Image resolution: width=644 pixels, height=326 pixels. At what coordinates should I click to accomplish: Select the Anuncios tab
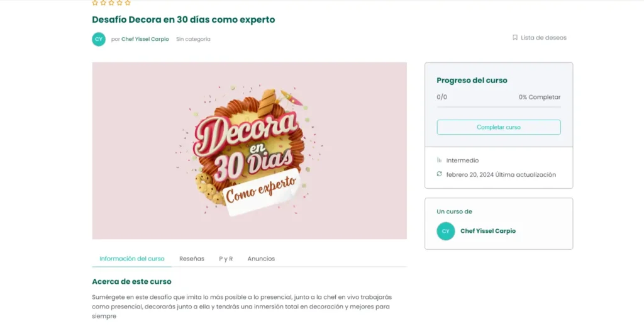point(261,259)
